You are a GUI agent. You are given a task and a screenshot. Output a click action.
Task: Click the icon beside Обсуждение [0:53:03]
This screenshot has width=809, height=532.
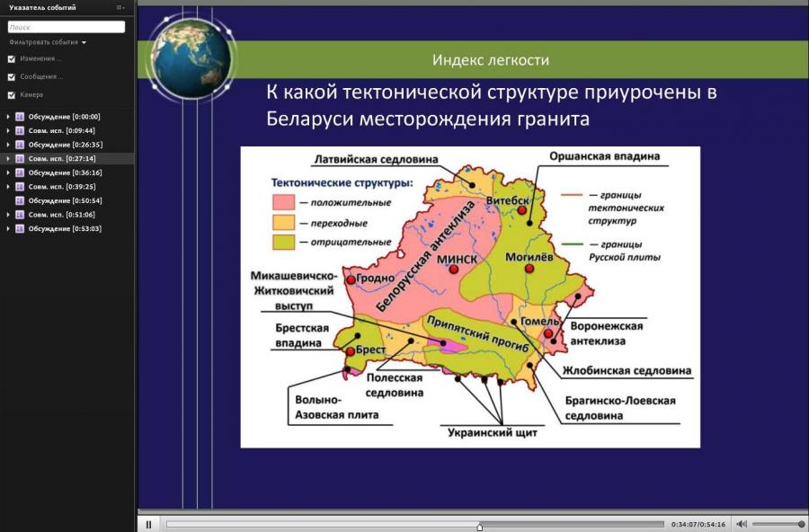coord(20,228)
